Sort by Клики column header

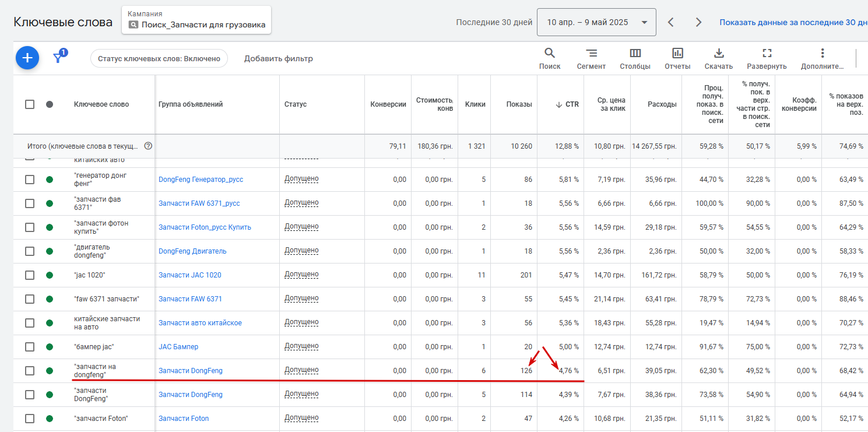click(x=475, y=104)
